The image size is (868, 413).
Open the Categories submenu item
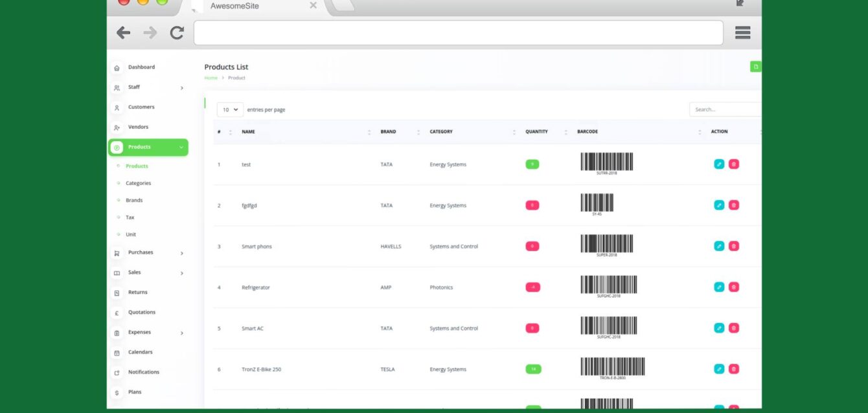pos(138,183)
